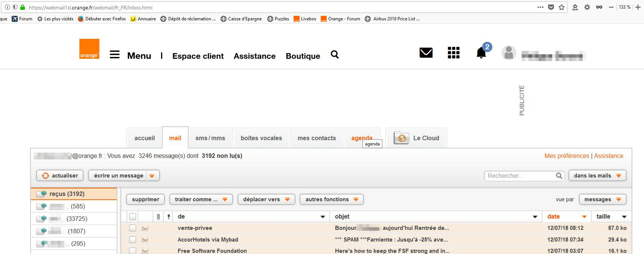
Task: Open the mail envelope icon in header
Action: click(426, 53)
